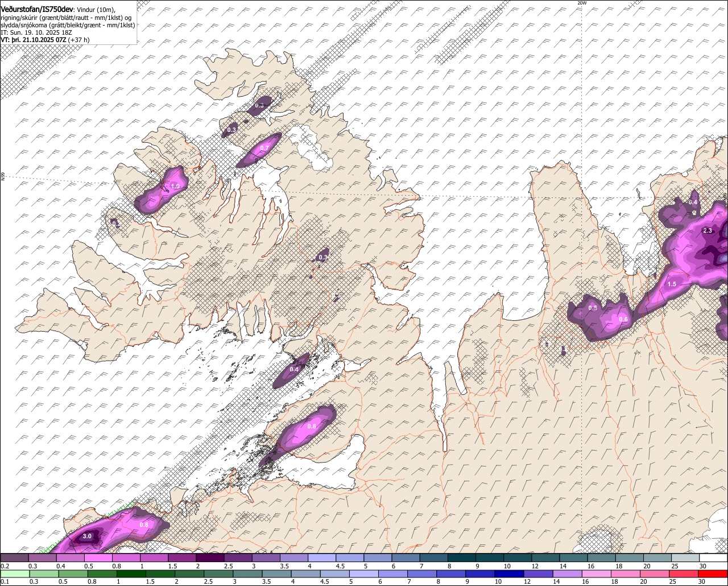Viewport: 728px width, 586px height.
Task: Click the dark navy swatch above 10 in the lower scale
Action: click(508, 574)
